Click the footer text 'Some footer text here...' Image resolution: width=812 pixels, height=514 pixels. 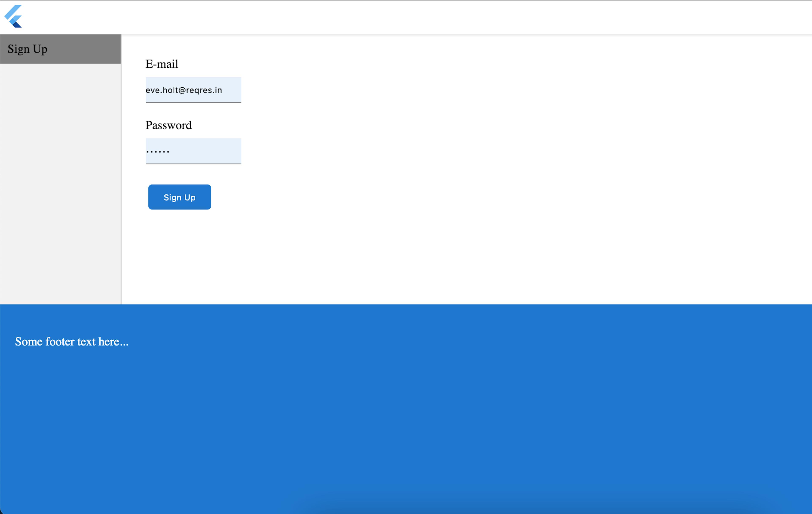tap(71, 342)
